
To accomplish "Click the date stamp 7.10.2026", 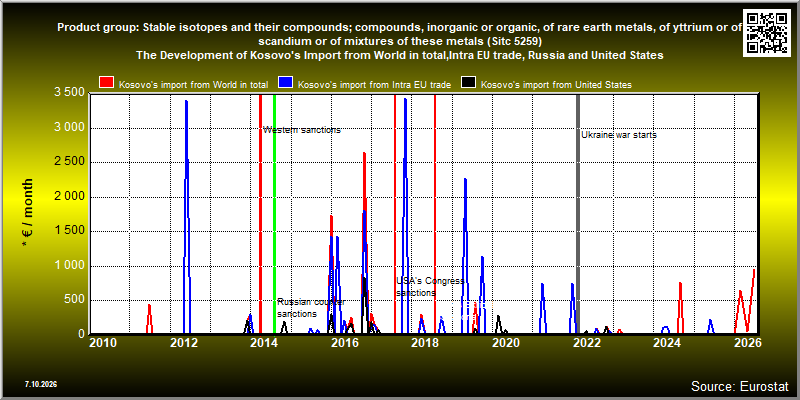I will [41, 384].
